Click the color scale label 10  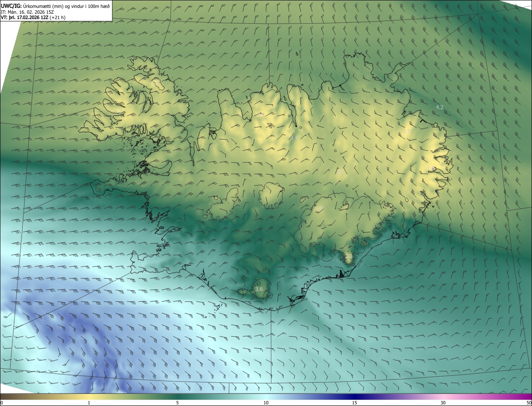pos(266,403)
